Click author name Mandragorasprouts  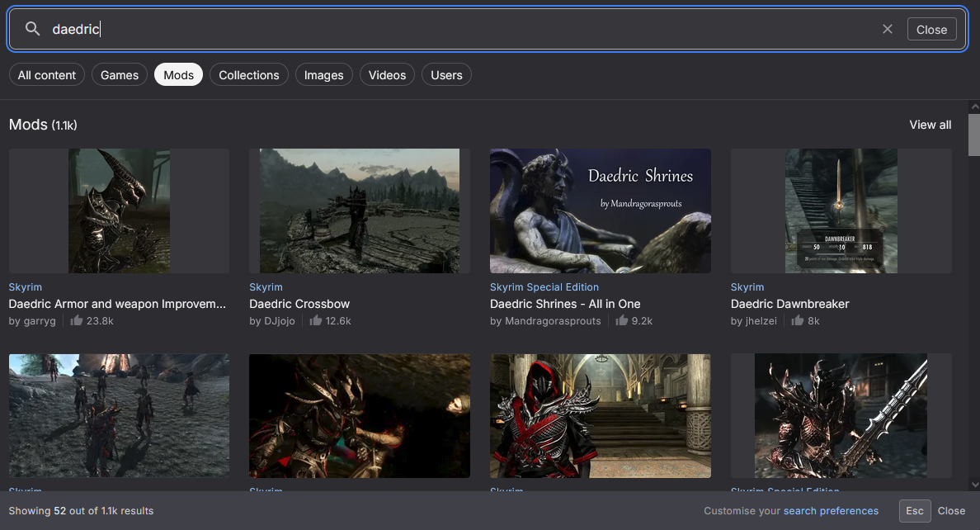(553, 321)
